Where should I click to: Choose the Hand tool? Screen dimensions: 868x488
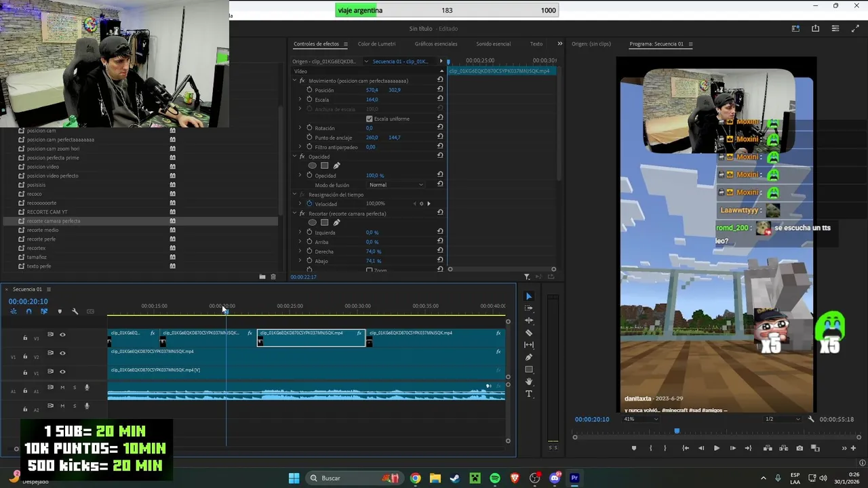[x=529, y=382]
